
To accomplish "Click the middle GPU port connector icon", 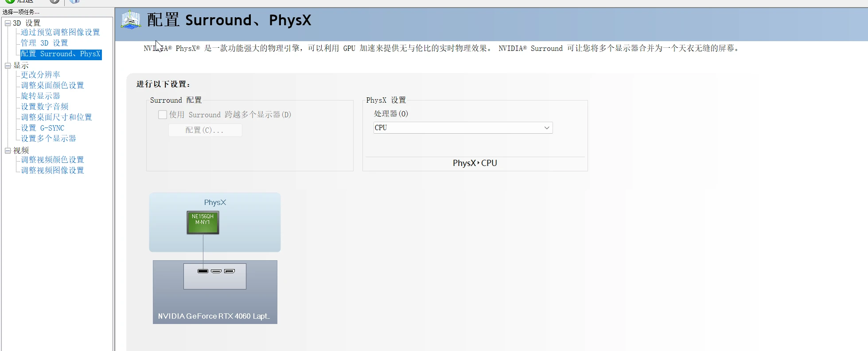I will coord(216,271).
